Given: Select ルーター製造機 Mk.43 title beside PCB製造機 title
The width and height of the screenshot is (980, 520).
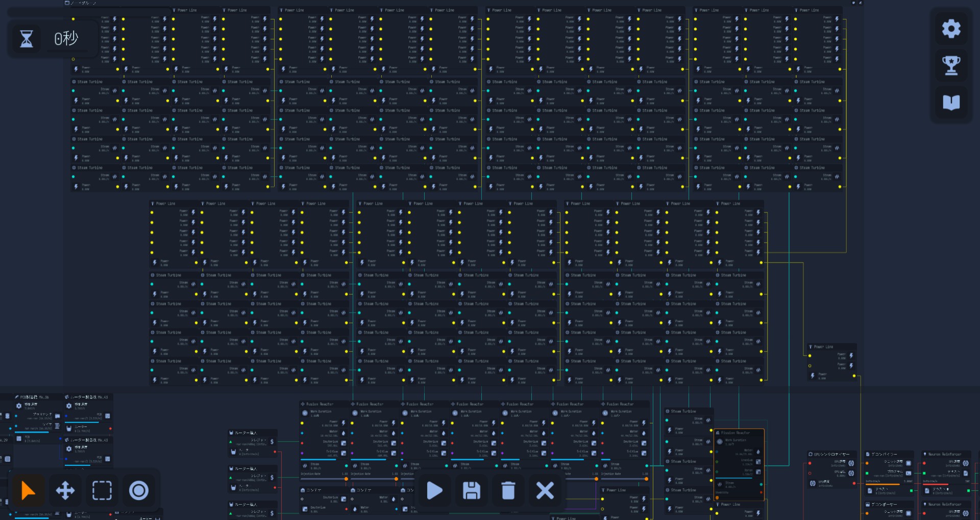Looking at the screenshot, I should 89,397.
